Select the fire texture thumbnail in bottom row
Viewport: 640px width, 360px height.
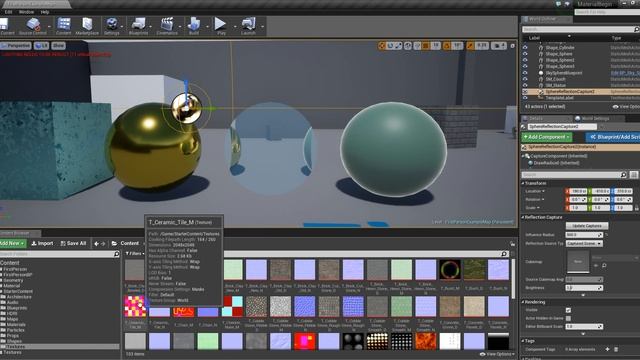click(x=426, y=341)
